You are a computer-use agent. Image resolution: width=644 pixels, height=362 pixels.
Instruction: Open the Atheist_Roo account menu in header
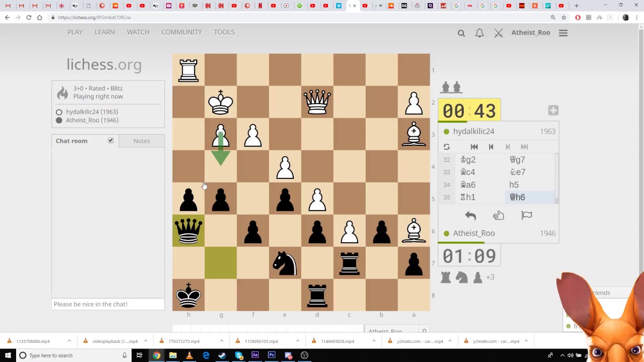(531, 33)
